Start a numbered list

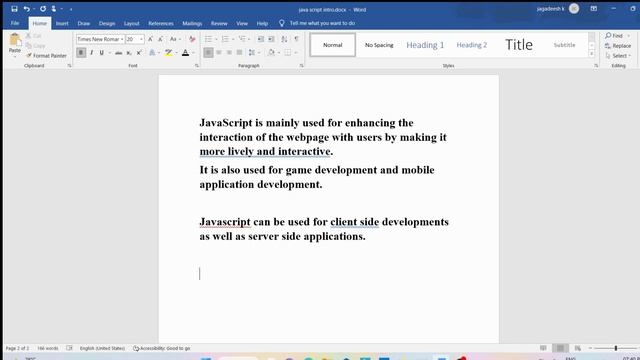(225, 39)
